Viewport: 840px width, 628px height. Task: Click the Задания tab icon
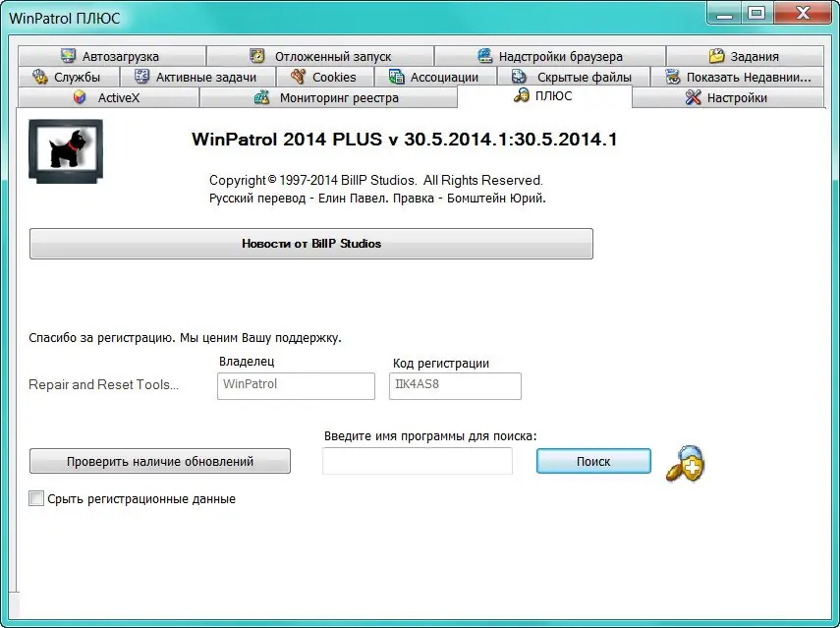(716, 56)
